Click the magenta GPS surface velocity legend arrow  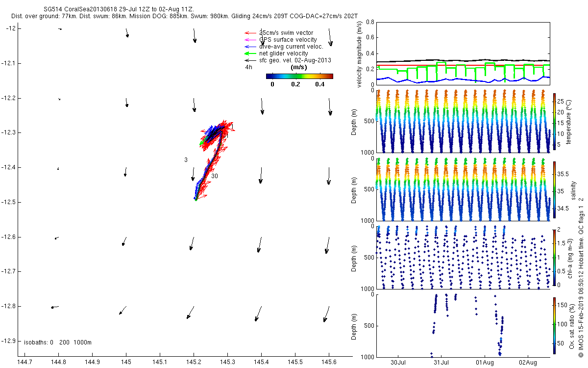(x=249, y=40)
